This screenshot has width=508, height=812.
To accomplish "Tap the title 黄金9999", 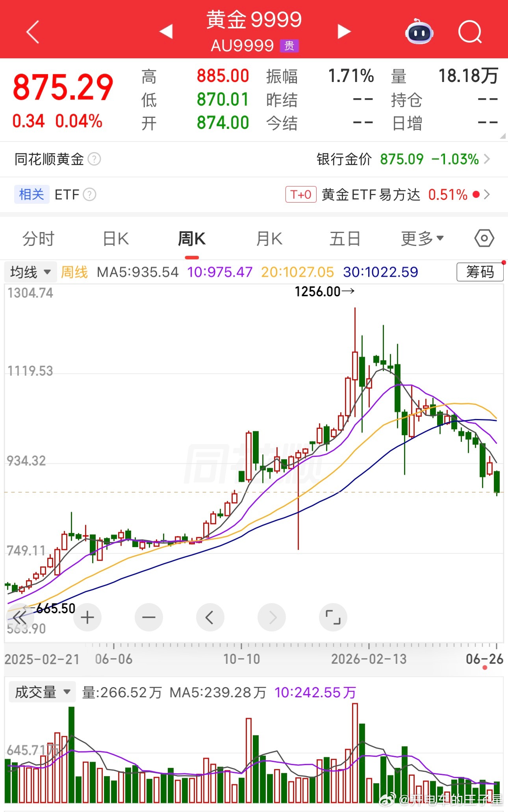I will coord(254,20).
